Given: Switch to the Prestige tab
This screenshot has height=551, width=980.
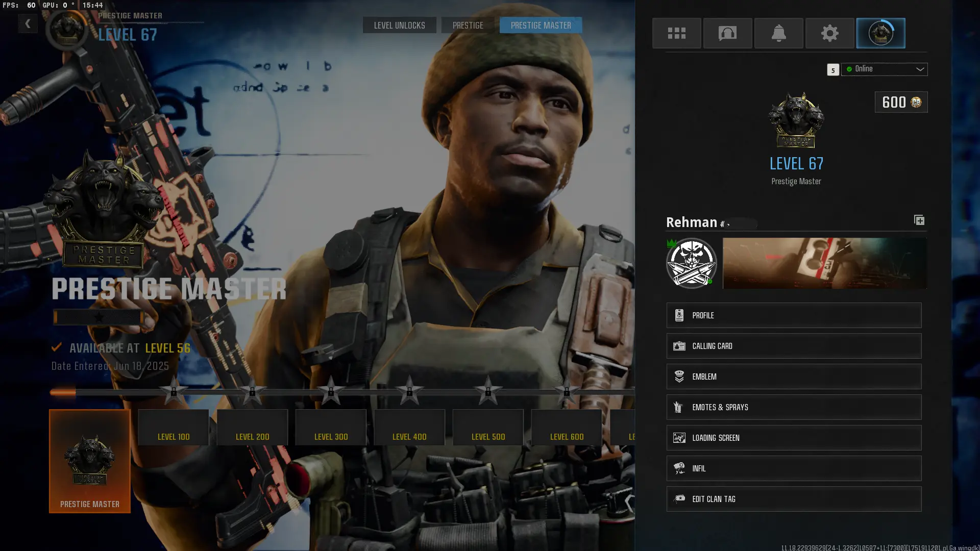Looking at the screenshot, I should 468,25.
